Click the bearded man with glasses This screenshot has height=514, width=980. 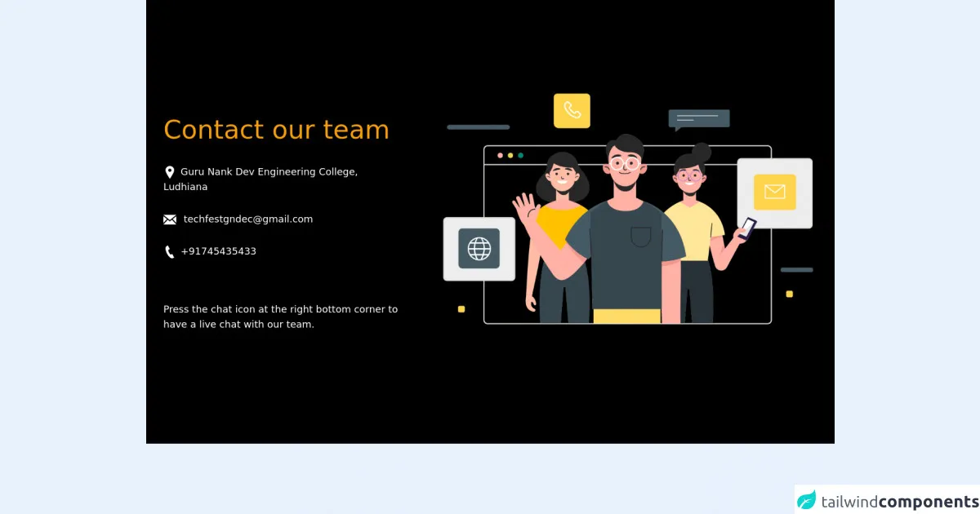coord(626,237)
